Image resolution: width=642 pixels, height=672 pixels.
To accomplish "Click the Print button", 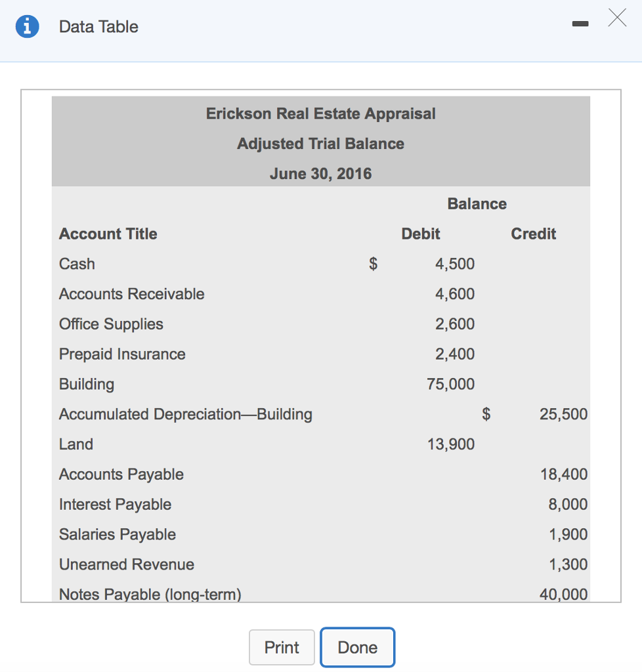I will pos(282,647).
